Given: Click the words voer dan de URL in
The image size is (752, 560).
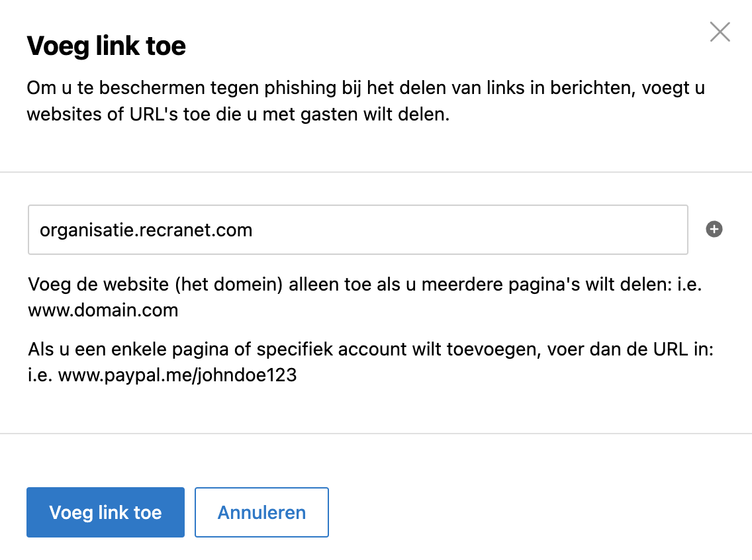Looking at the screenshot, I should (x=630, y=349).
